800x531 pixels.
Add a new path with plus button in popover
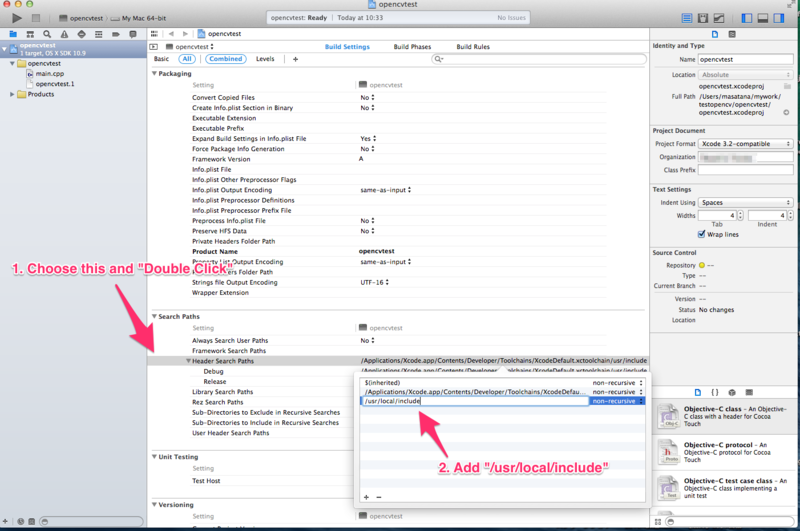click(x=366, y=497)
